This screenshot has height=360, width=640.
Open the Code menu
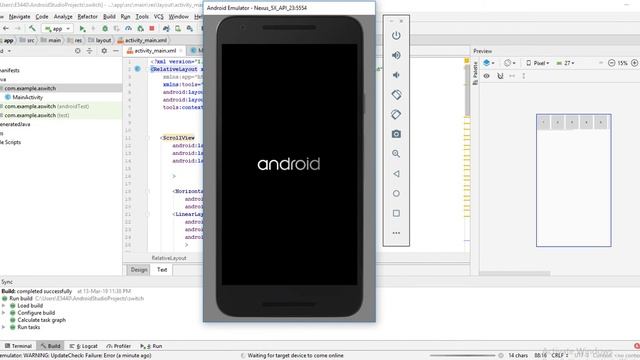pyautogui.click(x=42, y=17)
